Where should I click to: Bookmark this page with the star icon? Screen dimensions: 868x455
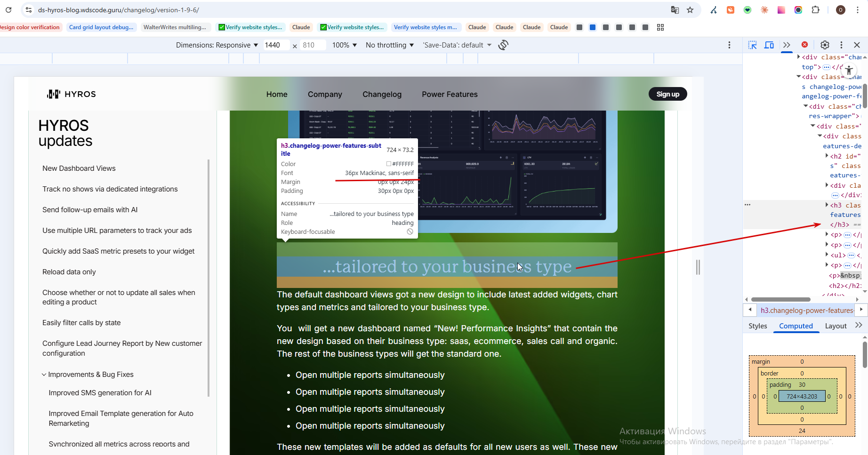point(690,10)
